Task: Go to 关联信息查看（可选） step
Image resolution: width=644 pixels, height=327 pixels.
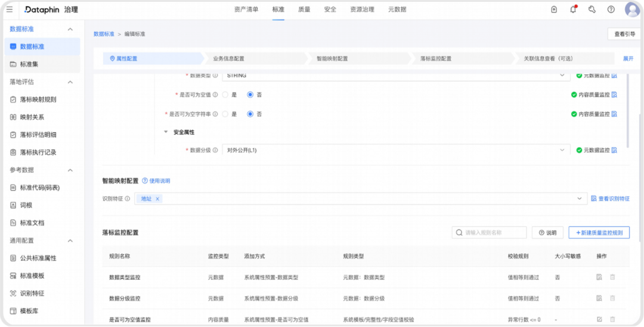Action: 565,59
